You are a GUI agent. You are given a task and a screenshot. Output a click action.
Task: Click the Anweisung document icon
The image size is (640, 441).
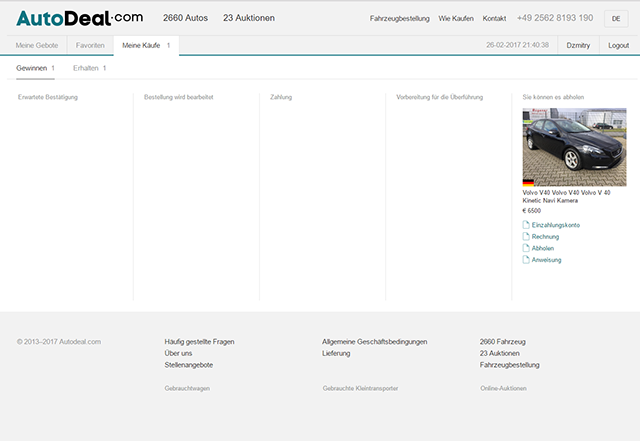(x=526, y=260)
